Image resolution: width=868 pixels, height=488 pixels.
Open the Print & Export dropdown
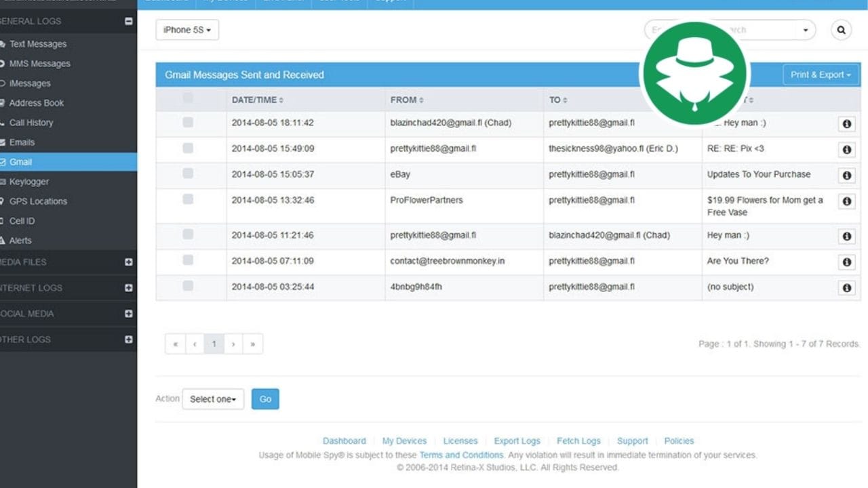[x=821, y=75]
